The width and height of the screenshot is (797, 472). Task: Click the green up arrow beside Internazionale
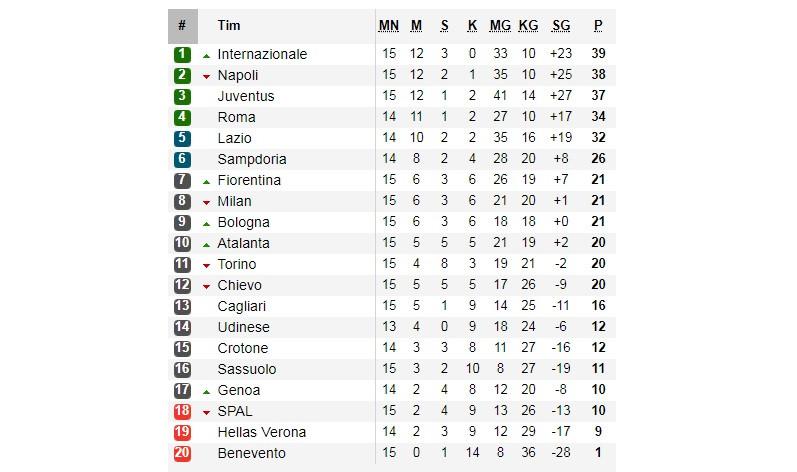(206, 55)
